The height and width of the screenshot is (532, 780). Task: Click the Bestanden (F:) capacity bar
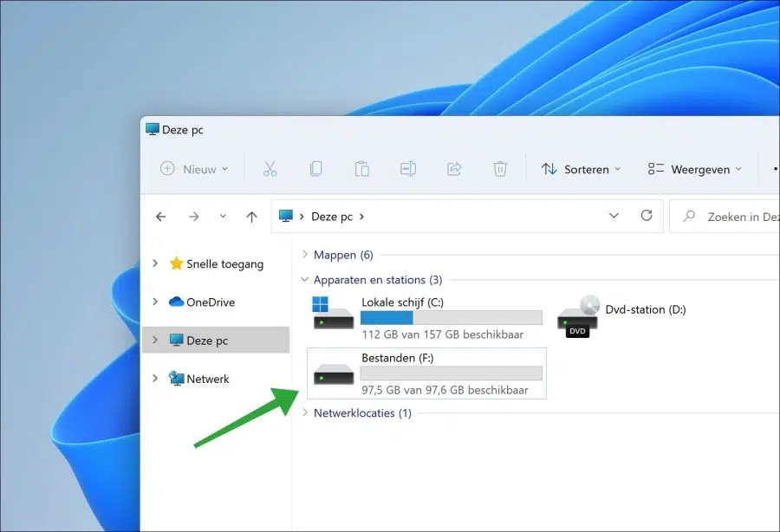(x=452, y=373)
